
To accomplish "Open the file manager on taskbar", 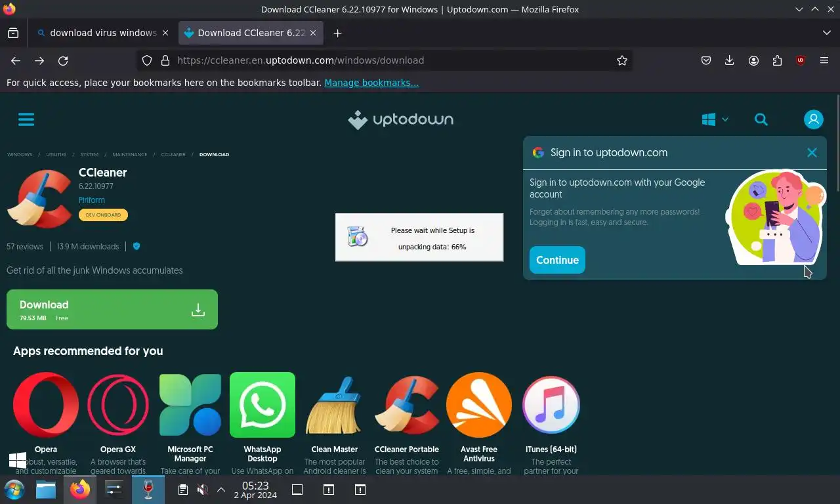I will (x=46, y=490).
